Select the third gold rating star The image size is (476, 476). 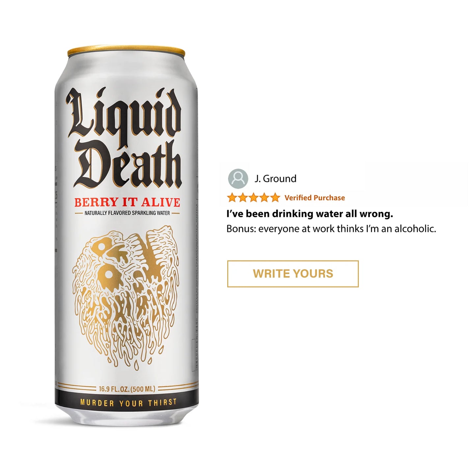click(x=254, y=198)
